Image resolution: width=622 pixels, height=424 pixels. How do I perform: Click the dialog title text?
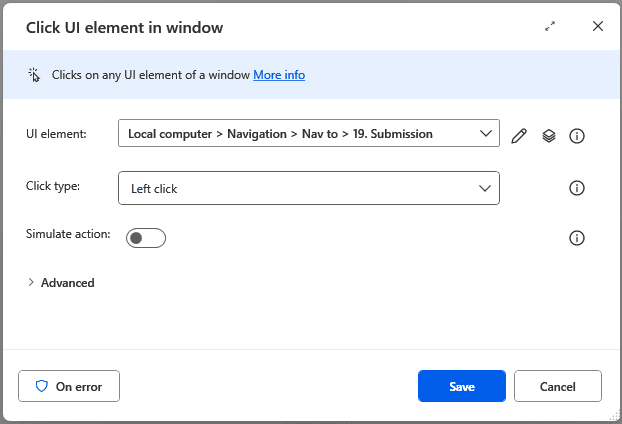tap(125, 28)
